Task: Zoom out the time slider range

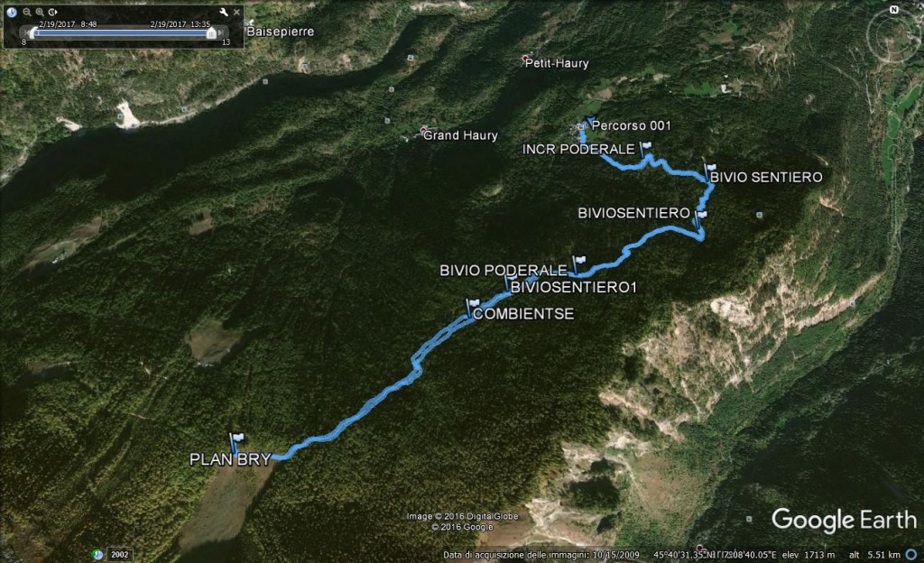Action: click(27, 12)
